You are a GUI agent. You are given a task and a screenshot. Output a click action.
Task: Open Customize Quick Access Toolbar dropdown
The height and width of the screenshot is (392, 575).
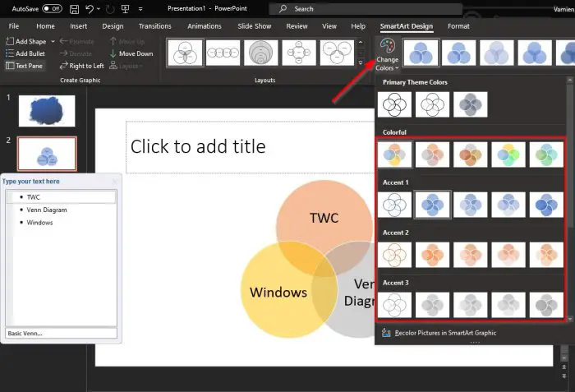click(x=140, y=9)
